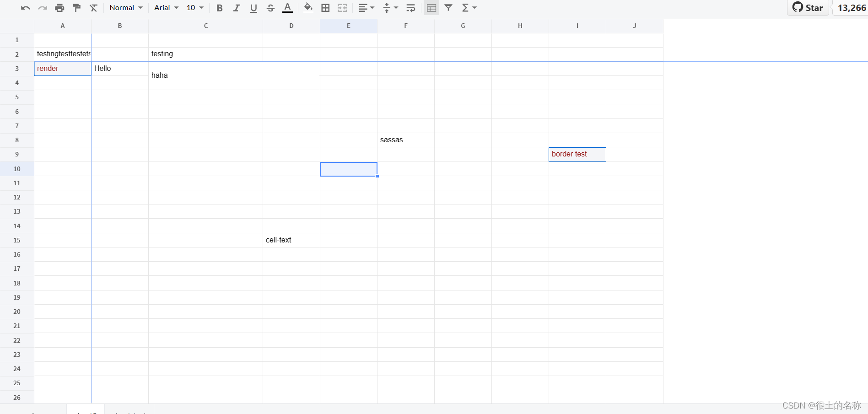Toggle the freeze cell button
The height and width of the screenshot is (414, 868).
(x=431, y=8)
